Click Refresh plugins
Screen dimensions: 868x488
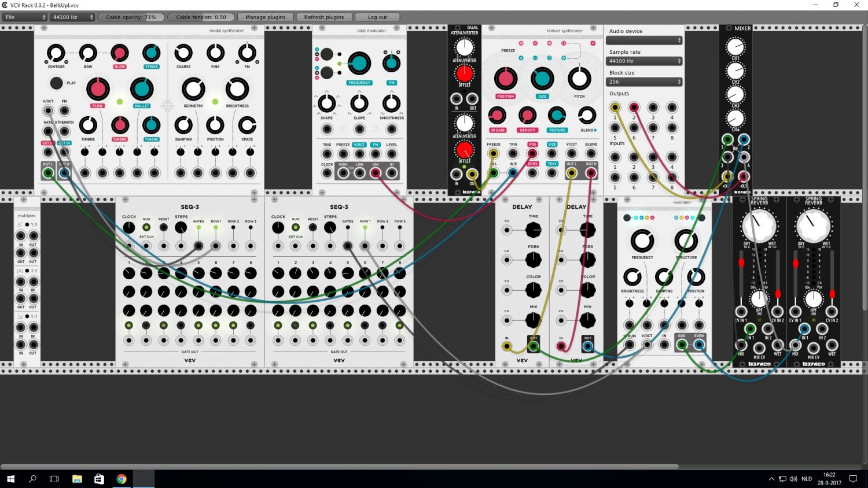(324, 17)
